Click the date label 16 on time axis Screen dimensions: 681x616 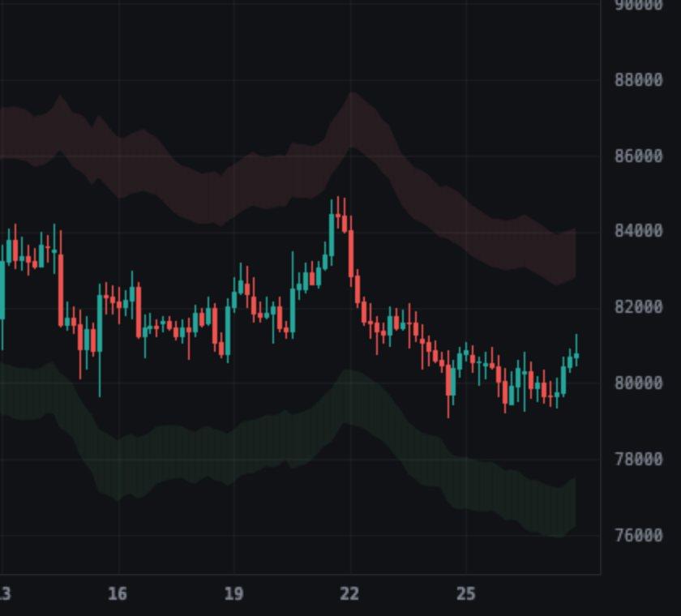118,593
